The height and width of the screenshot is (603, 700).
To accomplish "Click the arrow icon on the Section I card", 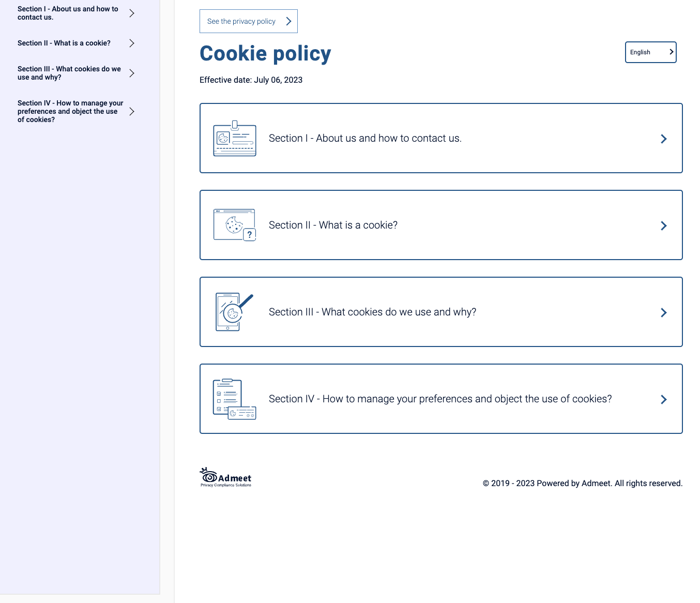I will click(x=664, y=139).
